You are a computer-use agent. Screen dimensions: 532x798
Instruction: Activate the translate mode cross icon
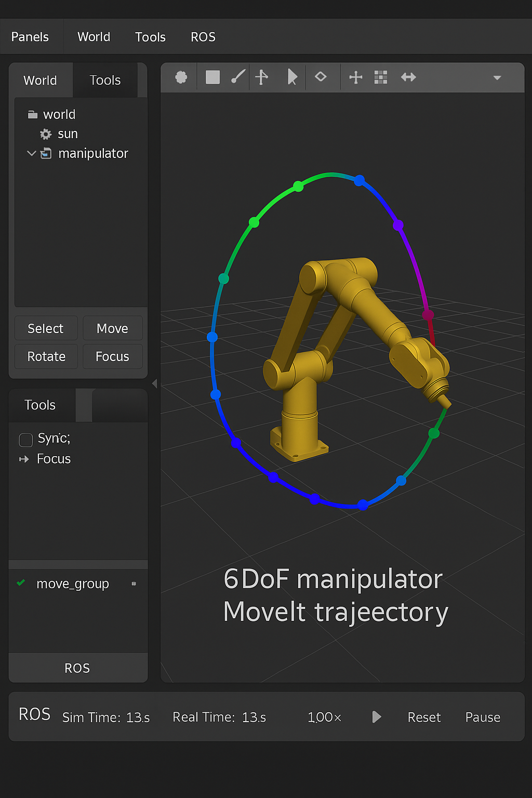(x=356, y=77)
